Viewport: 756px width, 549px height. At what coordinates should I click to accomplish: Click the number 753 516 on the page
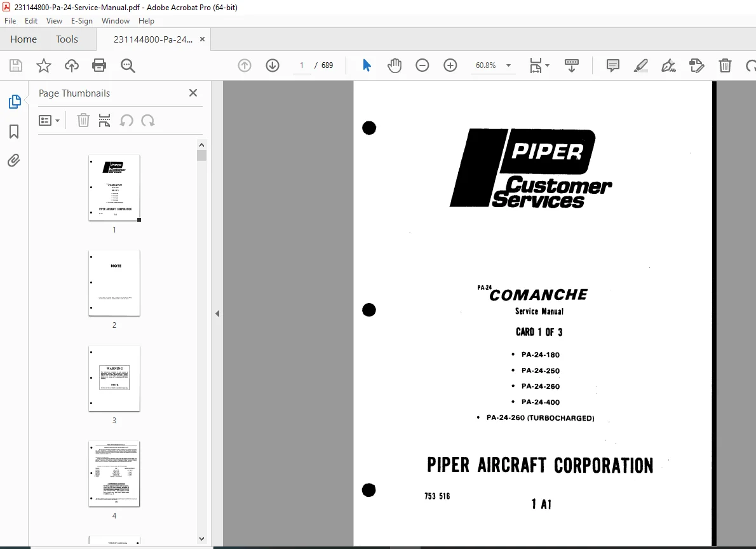(437, 496)
